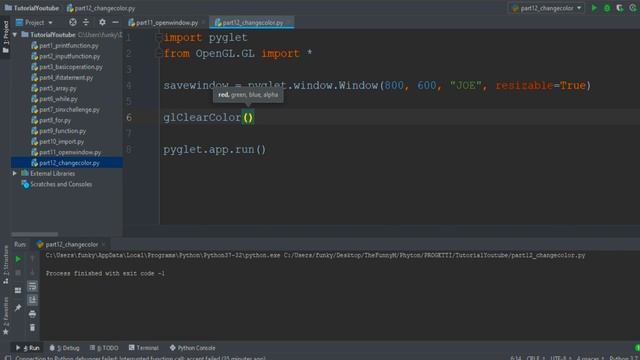Toggle soft-wrap in Run console
Image resolution: width=640 pixels, height=360 pixels.
(32, 286)
